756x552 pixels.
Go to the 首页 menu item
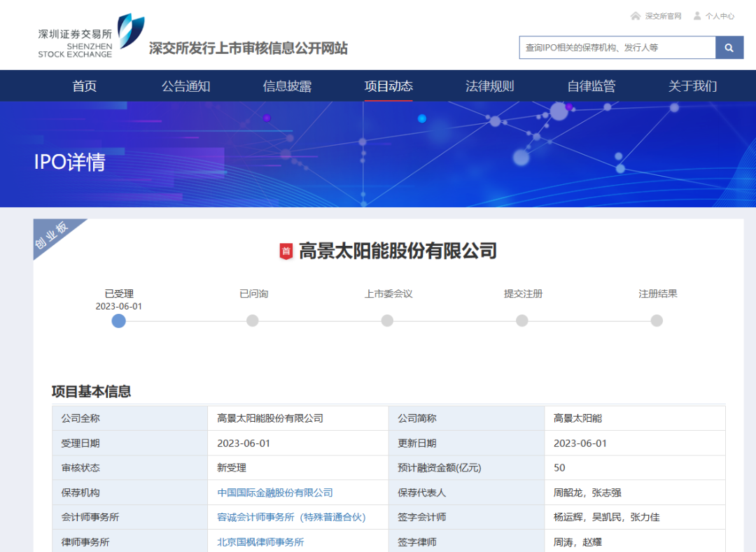(x=85, y=86)
